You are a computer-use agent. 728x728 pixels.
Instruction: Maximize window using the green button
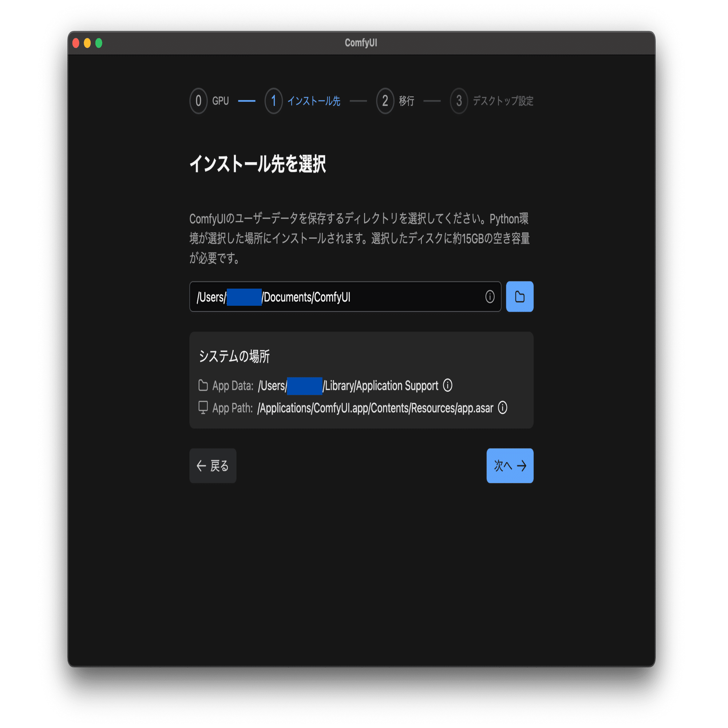click(x=99, y=43)
